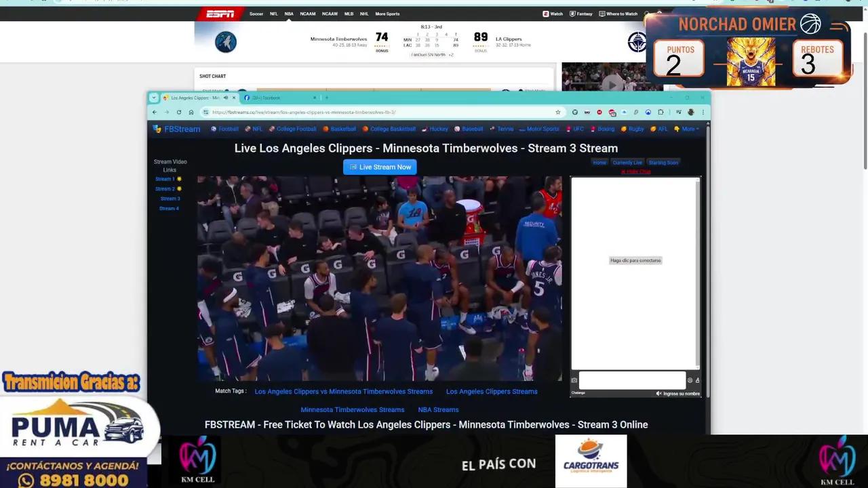Open the Chrome three-dot menu
Image resolution: width=868 pixels, height=488 pixels.
703,112
